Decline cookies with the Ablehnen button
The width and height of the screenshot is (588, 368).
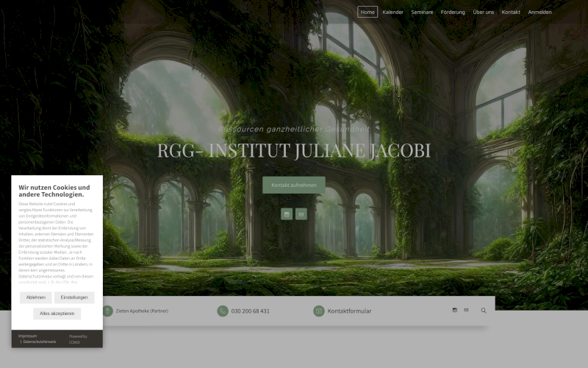[36, 297]
